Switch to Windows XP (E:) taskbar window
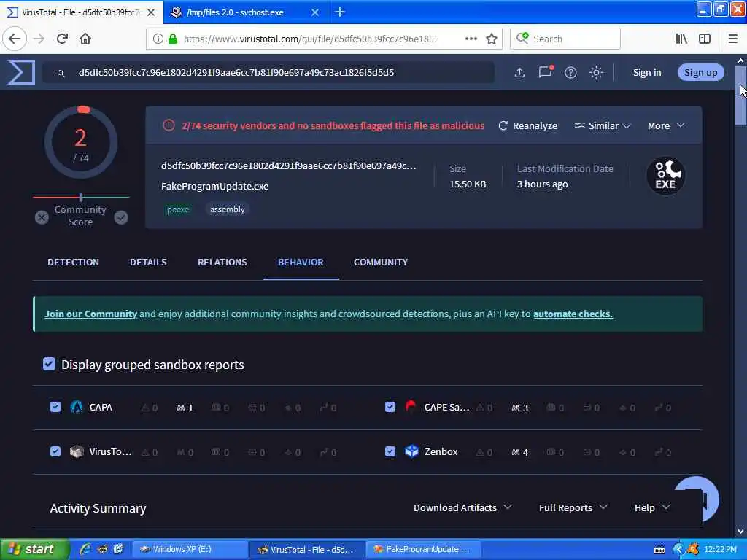This screenshot has width=747, height=560. (x=190, y=549)
